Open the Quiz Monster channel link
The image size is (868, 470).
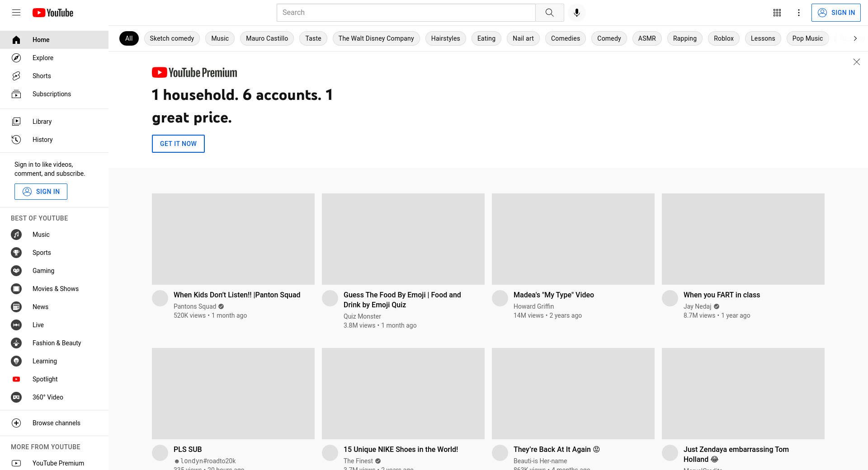[362, 316]
